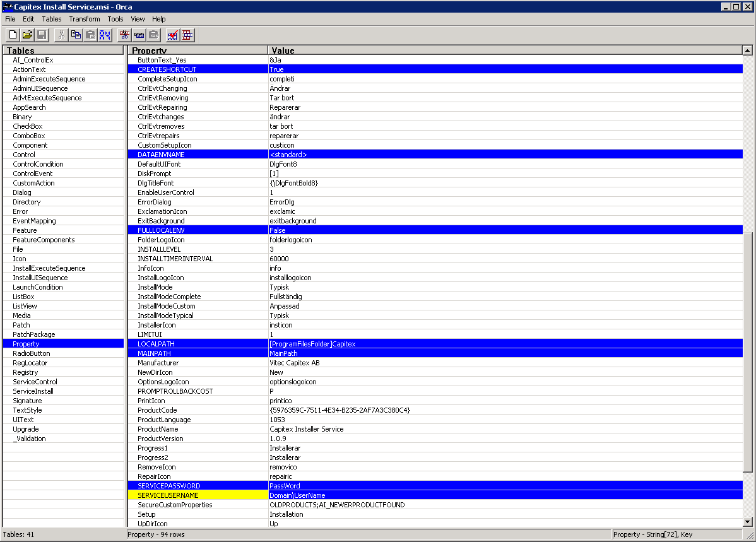Open the Transform menu
Screen dimensions: 756x542
tap(85, 19)
